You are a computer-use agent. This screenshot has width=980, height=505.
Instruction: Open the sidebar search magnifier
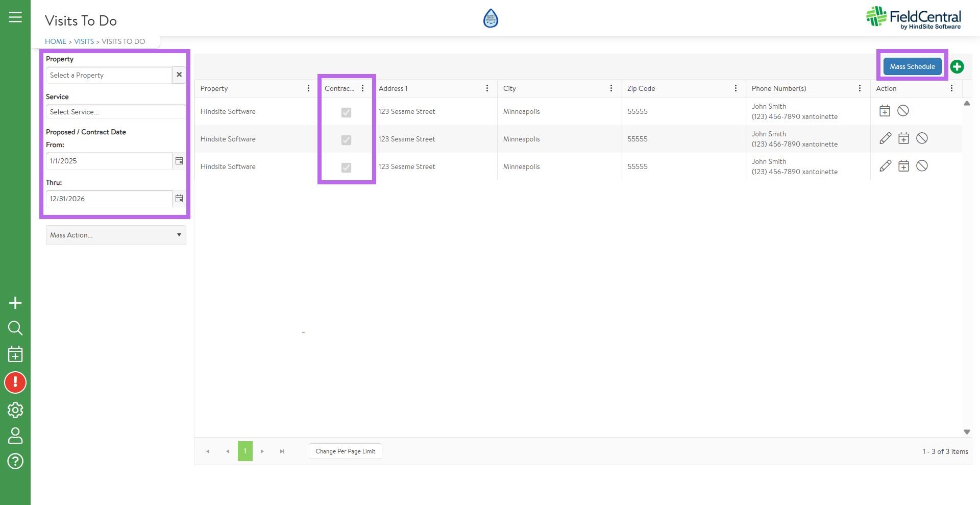(15, 328)
